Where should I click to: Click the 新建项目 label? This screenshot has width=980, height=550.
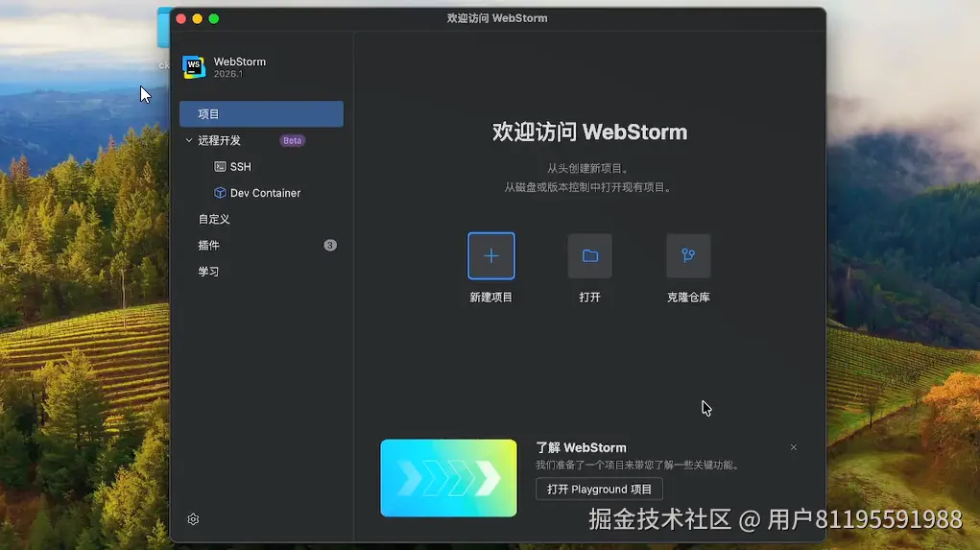491,297
